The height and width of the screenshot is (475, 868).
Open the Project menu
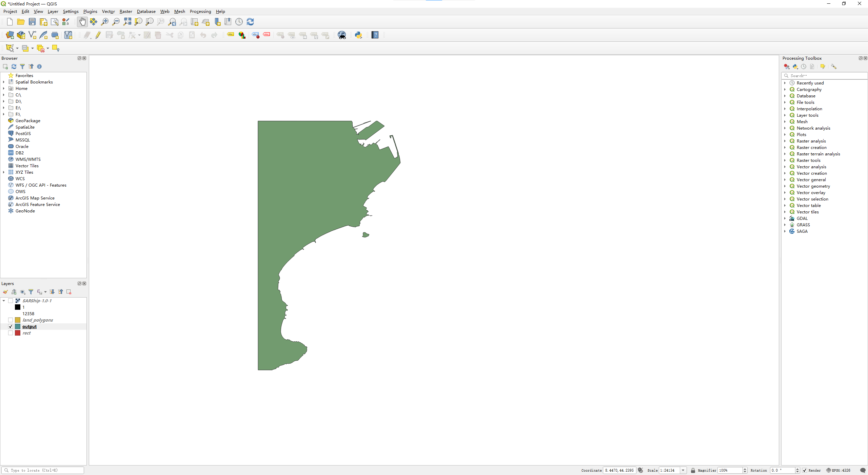click(10, 12)
